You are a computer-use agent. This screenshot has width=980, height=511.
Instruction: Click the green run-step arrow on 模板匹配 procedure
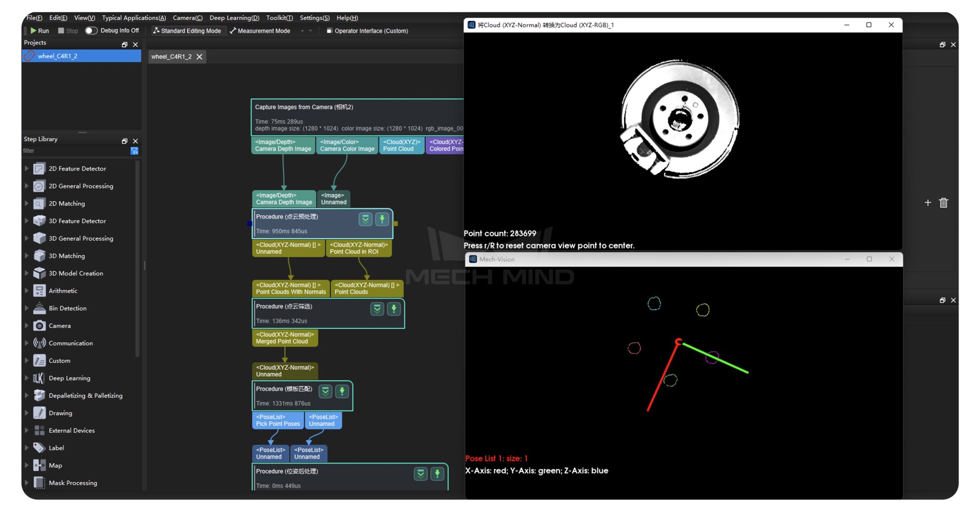pyautogui.click(x=342, y=391)
